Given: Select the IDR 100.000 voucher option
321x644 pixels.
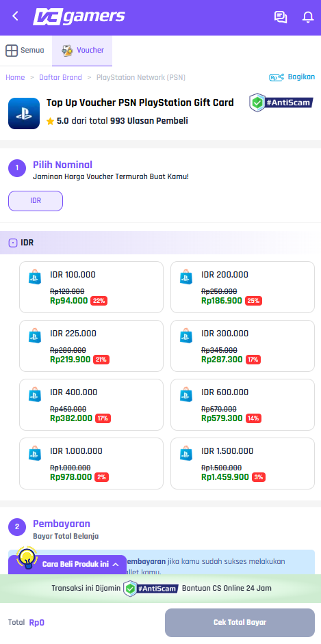Looking at the screenshot, I should click(x=91, y=287).
